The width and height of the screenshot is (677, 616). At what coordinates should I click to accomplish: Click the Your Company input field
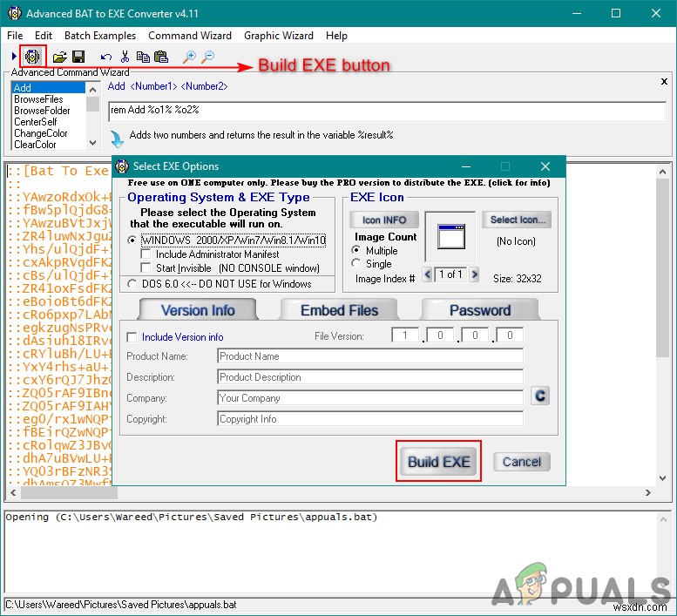[370, 397]
